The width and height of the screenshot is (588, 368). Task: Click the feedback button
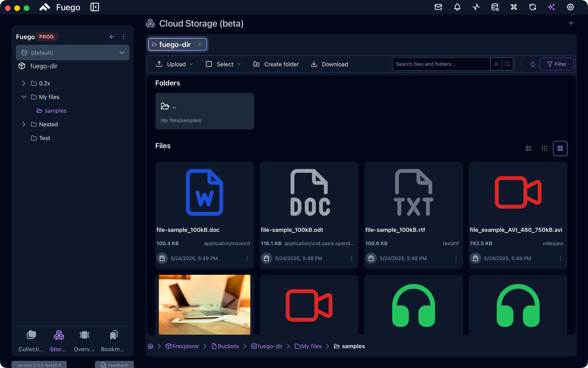click(115, 365)
